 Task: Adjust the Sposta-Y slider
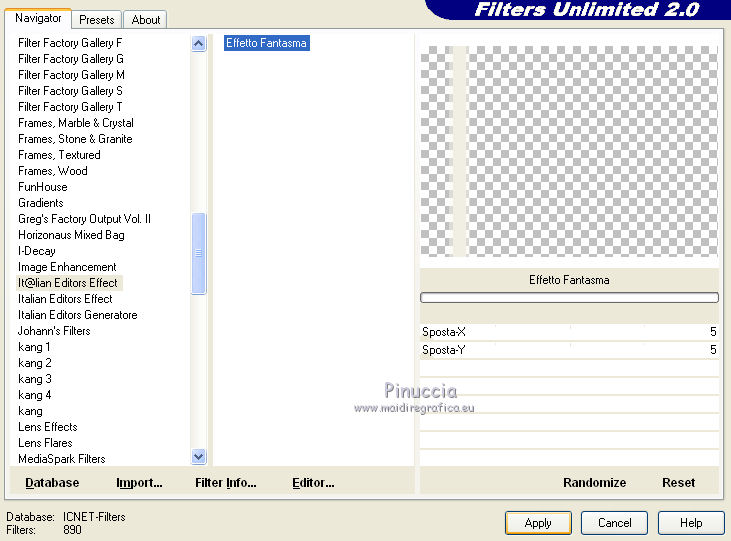(569, 350)
